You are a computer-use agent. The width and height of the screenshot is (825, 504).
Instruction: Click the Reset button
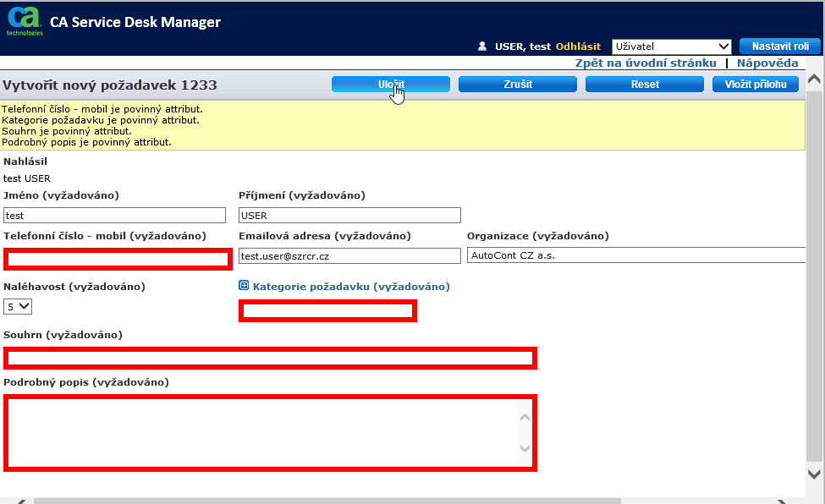(645, 85)
